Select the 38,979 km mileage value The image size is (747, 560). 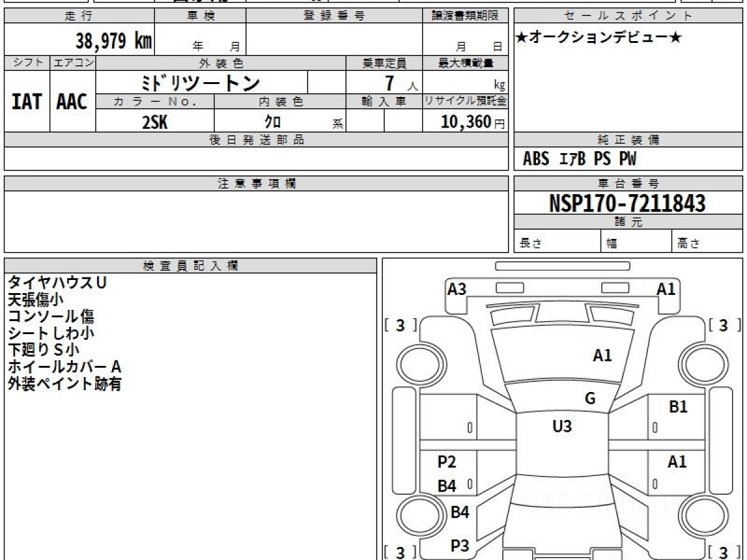tap(114, 41)
